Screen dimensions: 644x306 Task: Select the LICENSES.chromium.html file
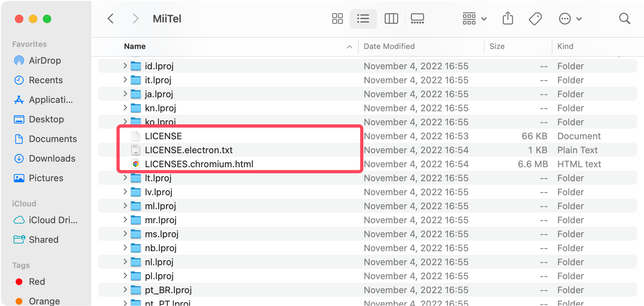(x=199, y=164)
